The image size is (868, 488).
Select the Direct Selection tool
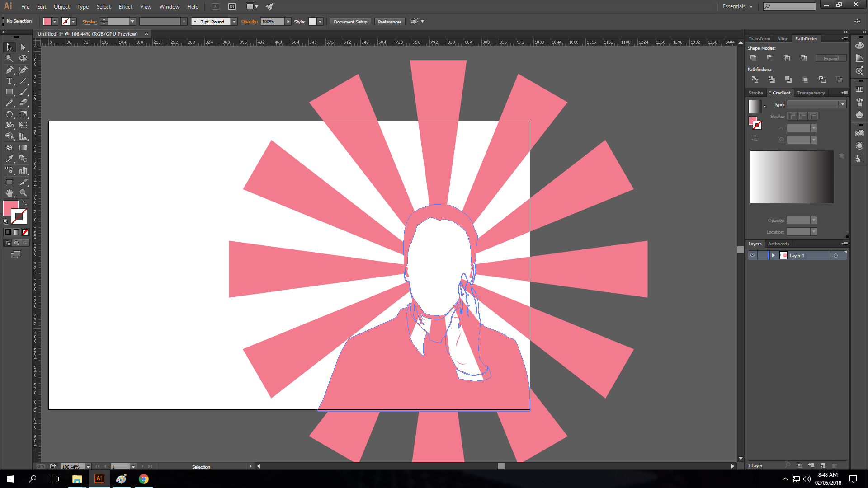(x=23, y=47)
